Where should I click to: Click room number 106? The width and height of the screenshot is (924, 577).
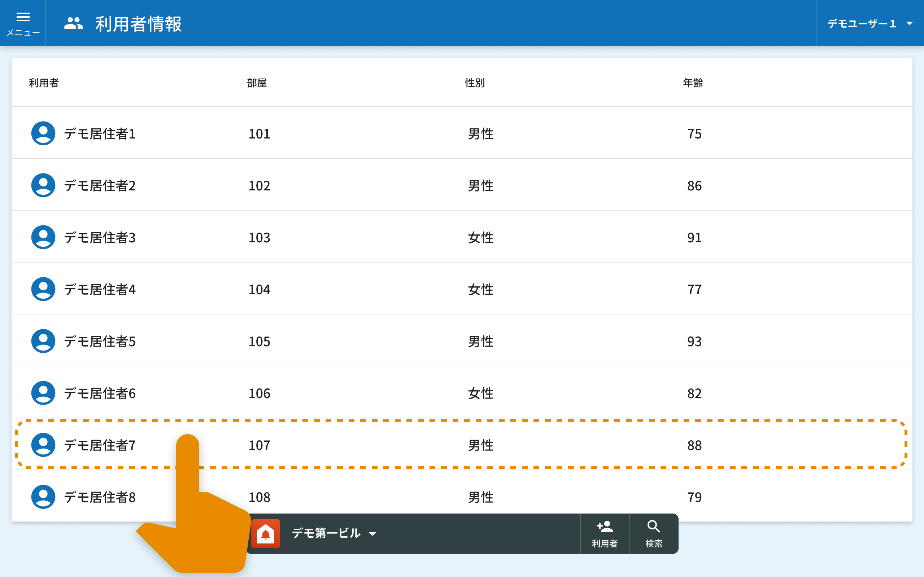[259, 393]
